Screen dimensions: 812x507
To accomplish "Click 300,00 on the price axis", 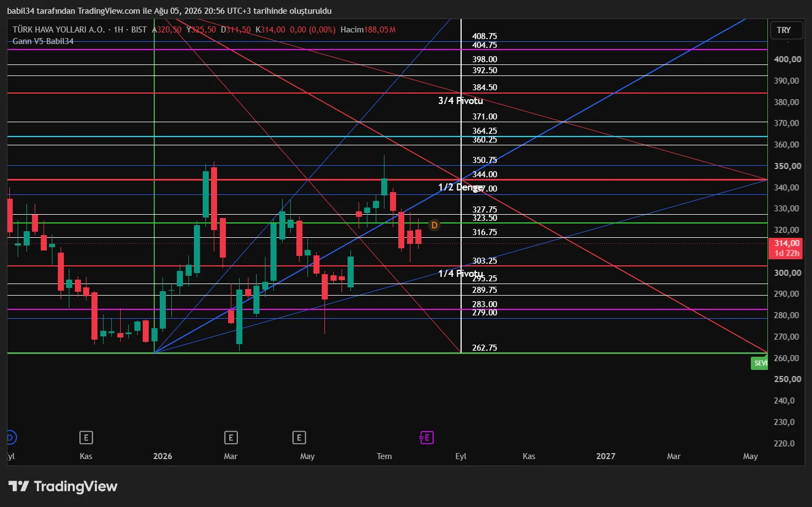I will tap(788, 273).
